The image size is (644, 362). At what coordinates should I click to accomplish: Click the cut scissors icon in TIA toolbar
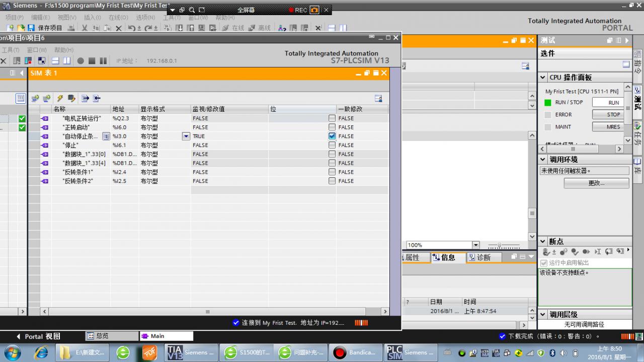coord(85,28)
